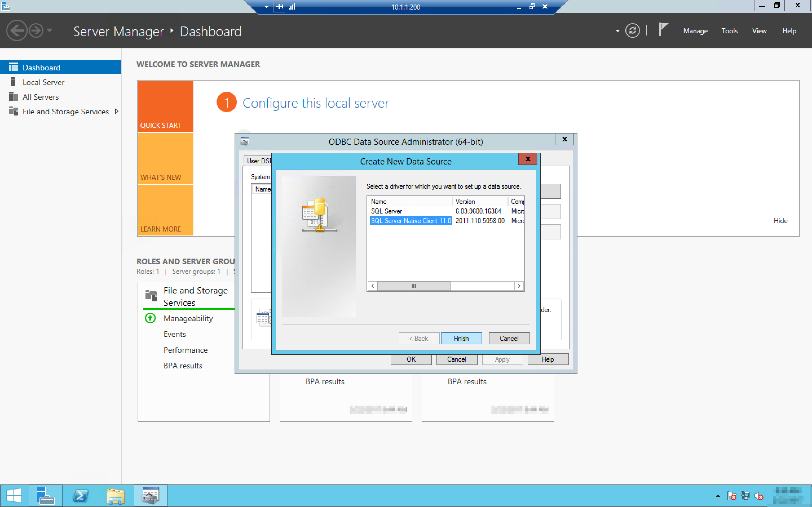Select the SQL Server driver row
This screenshot has height=507, width=812.
(x=386, y=211)
